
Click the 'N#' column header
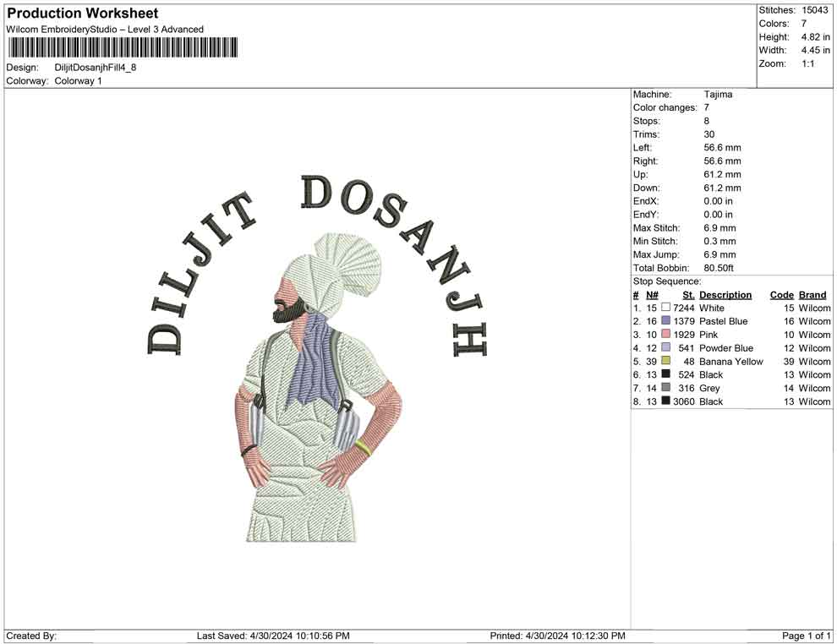[652, 295]
